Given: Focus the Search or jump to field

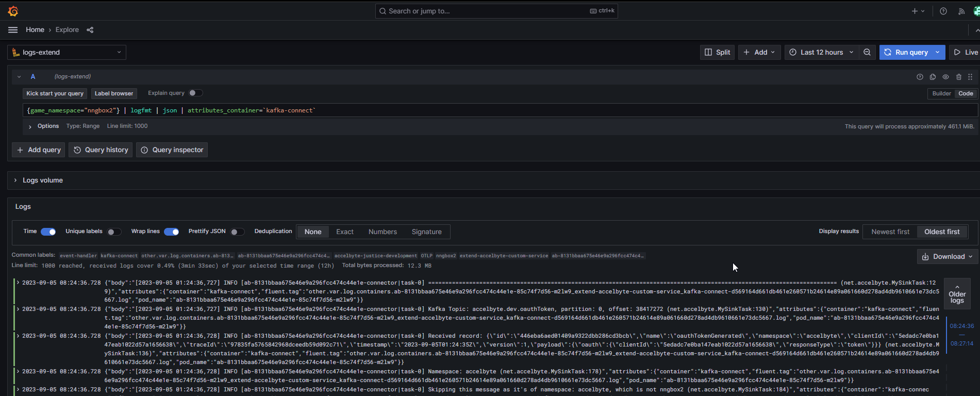Looking at the screenshot, I should tap(496, 11).
